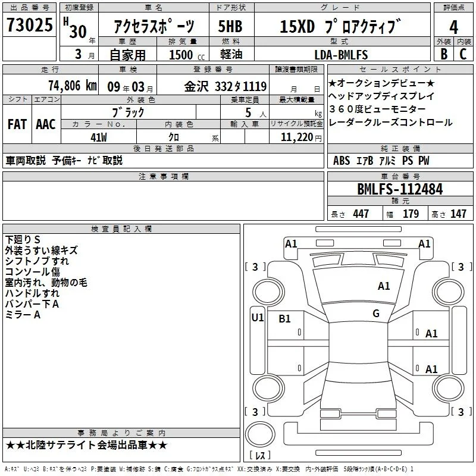Select door type 5HB

pyautogui.click(x=230, y=26)
